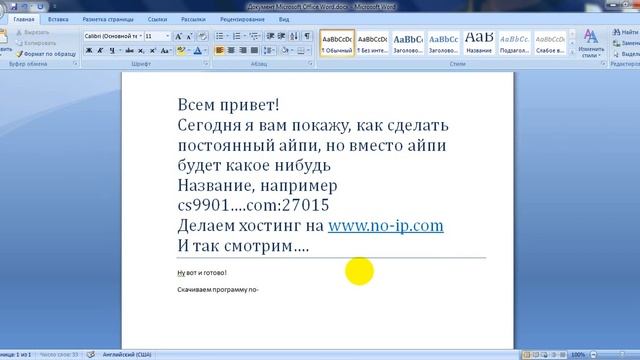
Task: Apply font color A button
Action: pos(198,51)
